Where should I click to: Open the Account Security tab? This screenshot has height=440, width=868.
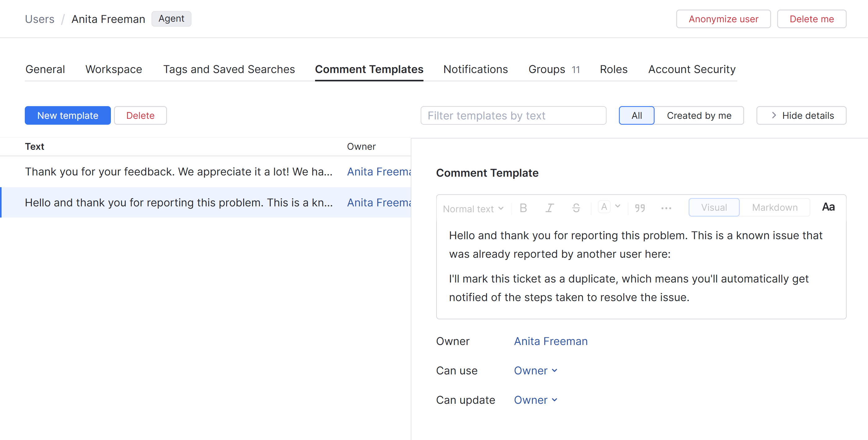(691, 69)
